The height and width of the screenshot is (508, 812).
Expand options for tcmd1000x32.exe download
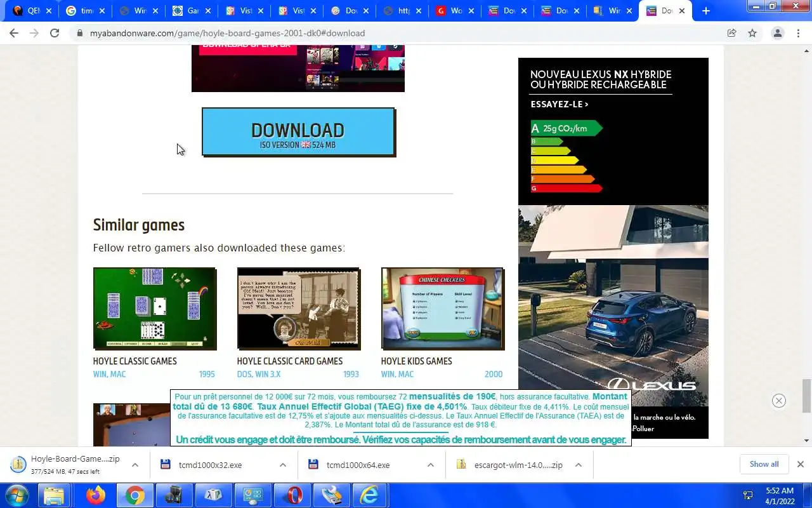[283, 465]
